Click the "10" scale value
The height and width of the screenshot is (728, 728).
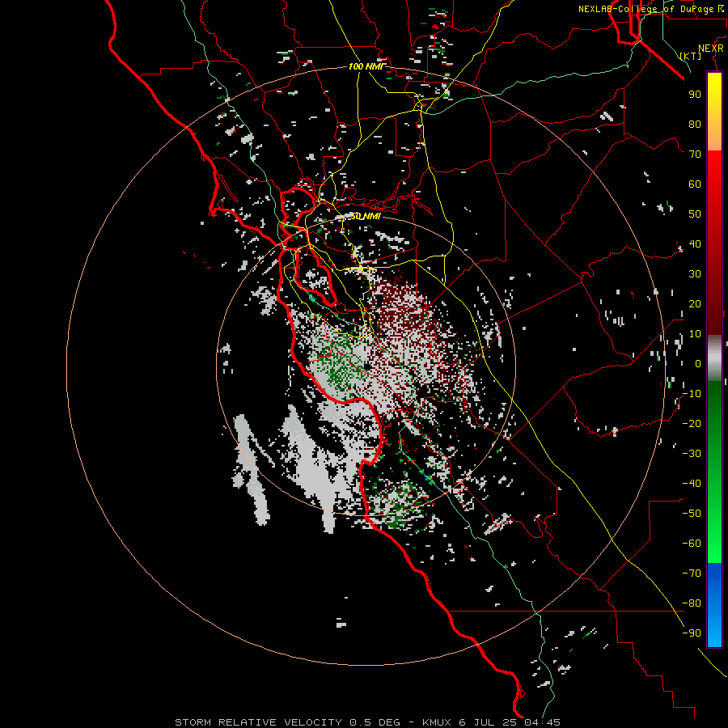pyautogui.click(x=695, y=334)
